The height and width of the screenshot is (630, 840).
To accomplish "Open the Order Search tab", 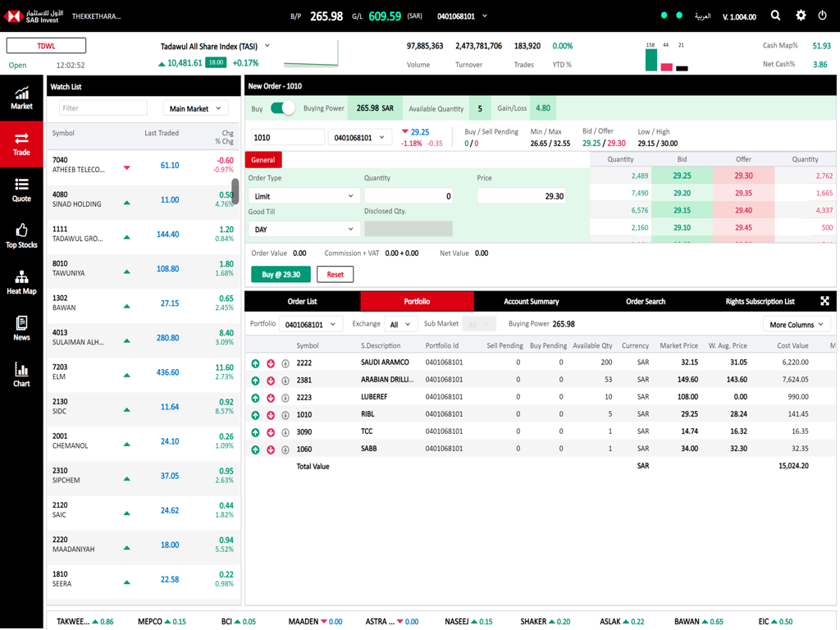I will pyautogui.click(x=645, y=301).
